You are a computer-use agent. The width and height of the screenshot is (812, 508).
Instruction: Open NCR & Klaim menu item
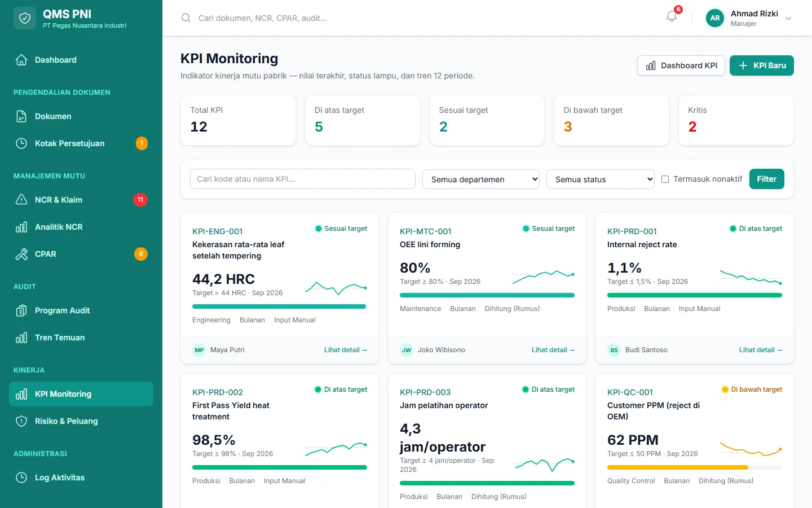81,200
